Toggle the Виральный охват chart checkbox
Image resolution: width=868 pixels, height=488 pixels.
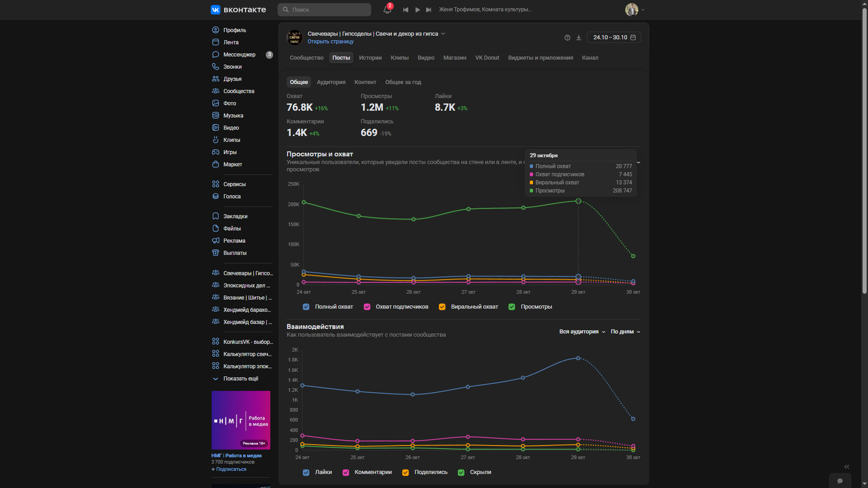(442, 307)
